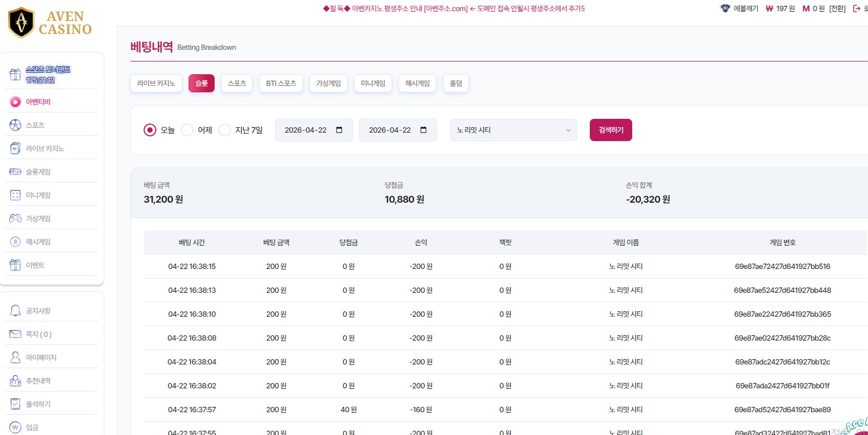The width and height of the screenshot is (868, 435).
Task: Switch to the BTI 스포츠 tab
Action: click(281, 83)
